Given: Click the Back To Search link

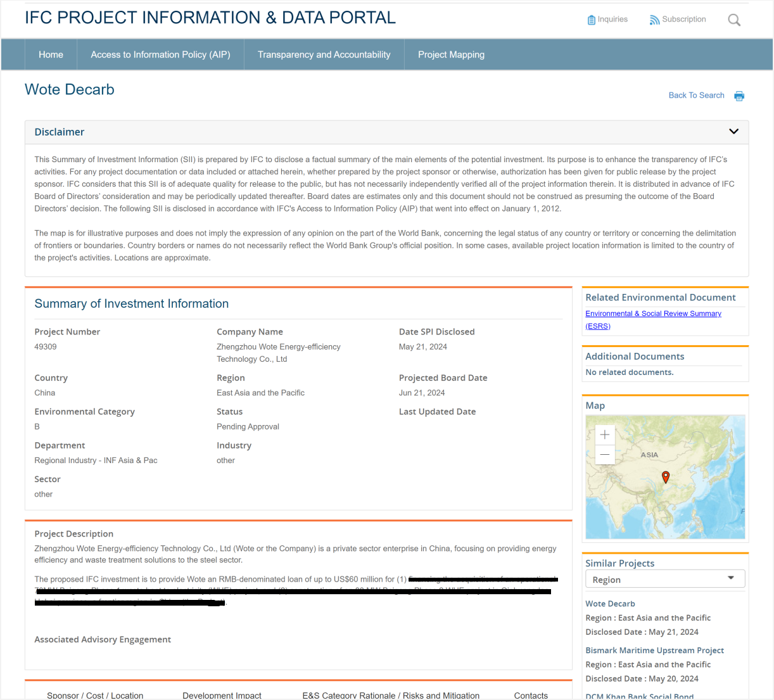Looking at the screenshot, I should (696, 96).
